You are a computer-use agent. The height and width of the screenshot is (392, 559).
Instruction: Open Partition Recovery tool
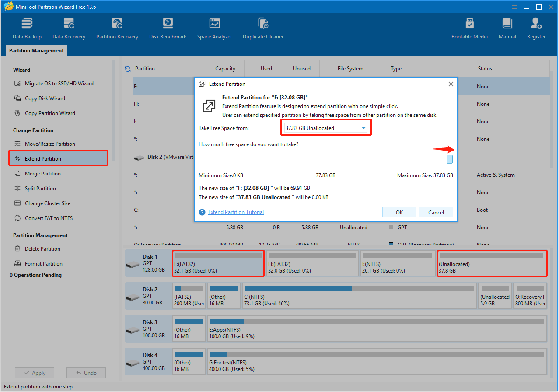117,28
